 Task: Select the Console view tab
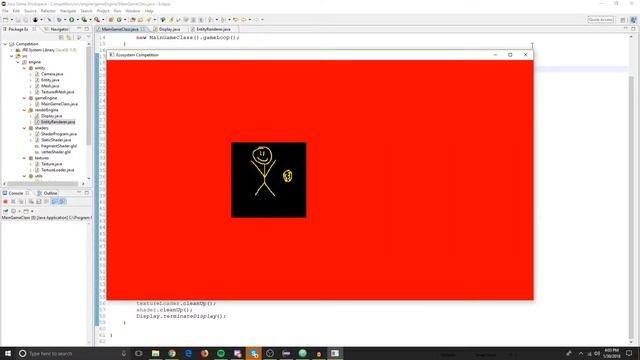pos(16,193)
